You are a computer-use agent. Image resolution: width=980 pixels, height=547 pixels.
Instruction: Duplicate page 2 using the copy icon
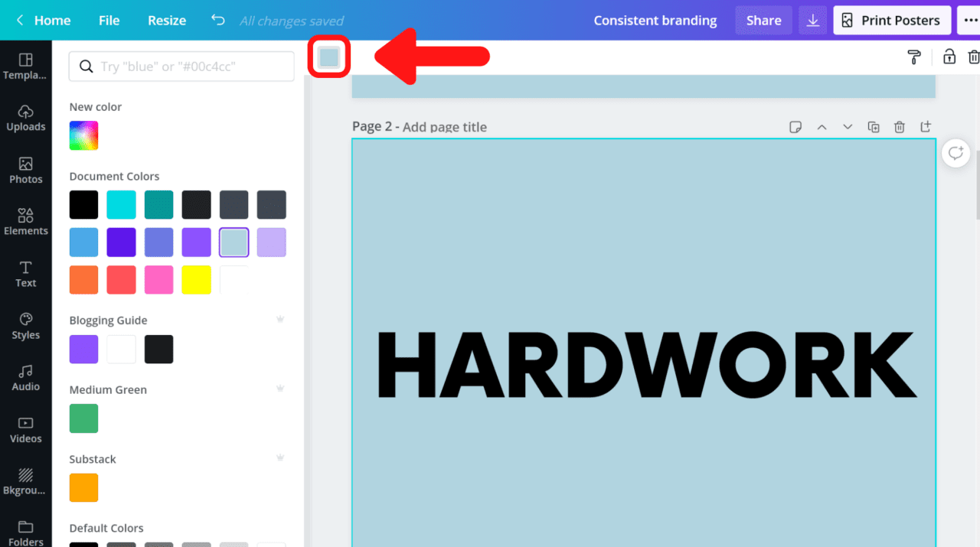click(x=874, y=126)
